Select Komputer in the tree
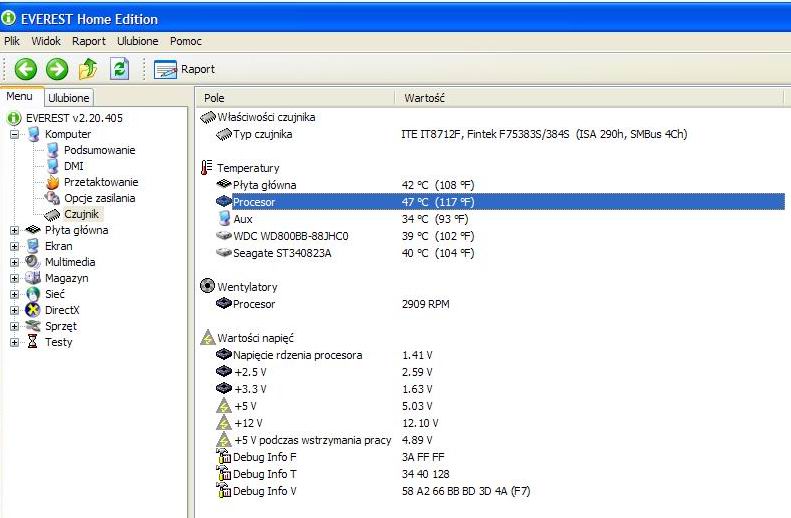 click(x=68, y=134)
